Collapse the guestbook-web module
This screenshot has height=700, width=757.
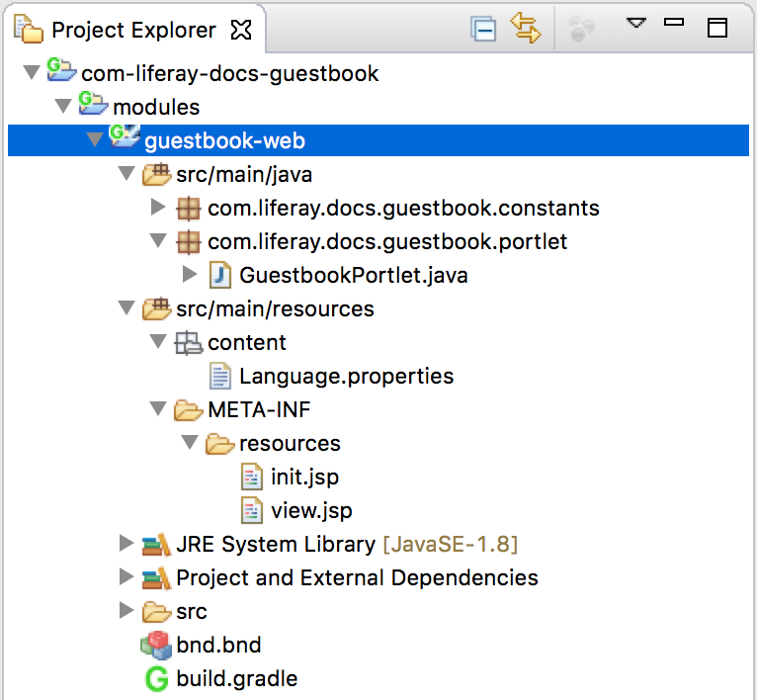95,140
